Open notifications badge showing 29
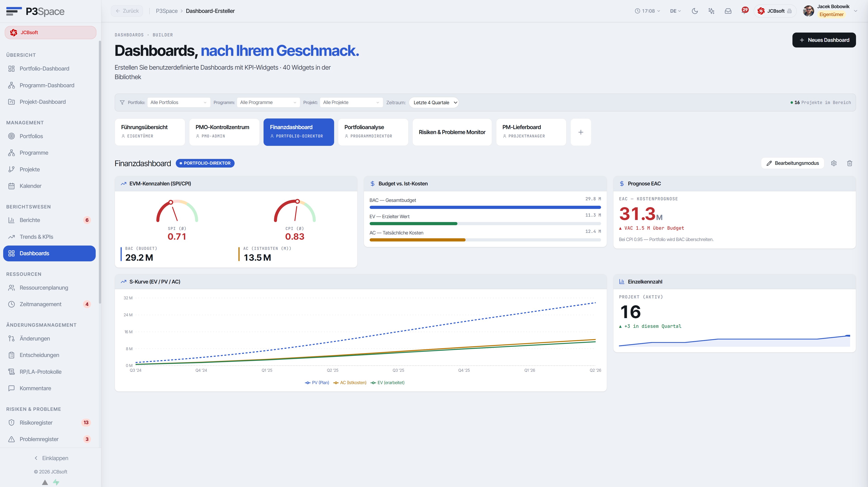The height and width of the screenshot is (487, 868). (x=745, y=10)
